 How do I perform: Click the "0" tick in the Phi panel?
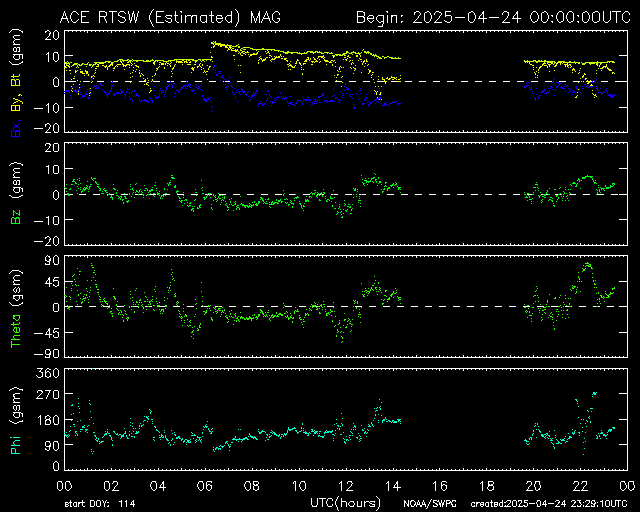pyautogui.click(x=56, y=466)
